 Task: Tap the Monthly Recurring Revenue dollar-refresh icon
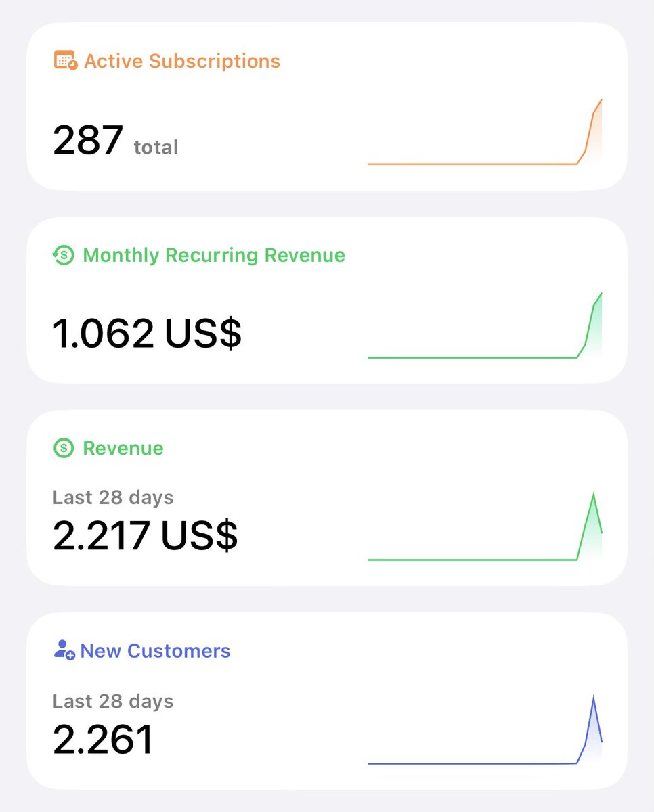coord(63,255)
